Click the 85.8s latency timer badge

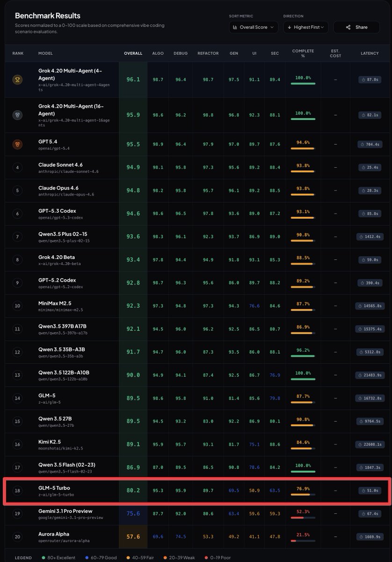tap(370, 214)
